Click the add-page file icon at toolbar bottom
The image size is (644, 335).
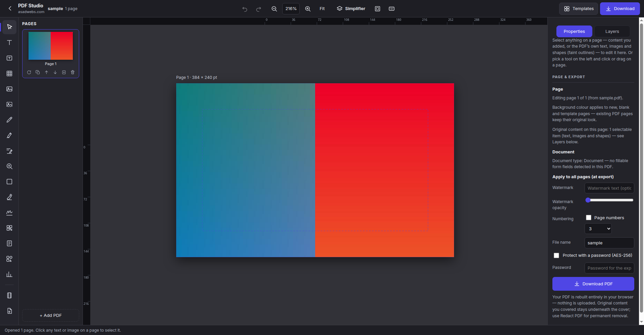click(x=9, y=311)
